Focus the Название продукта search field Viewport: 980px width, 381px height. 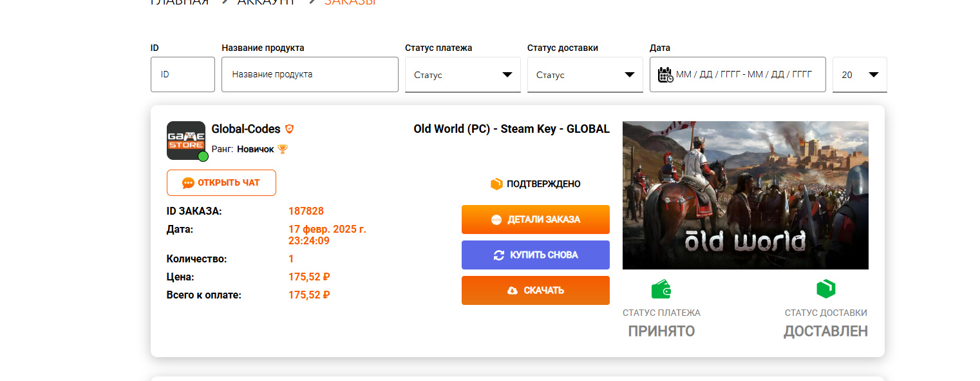coord(310,74)
